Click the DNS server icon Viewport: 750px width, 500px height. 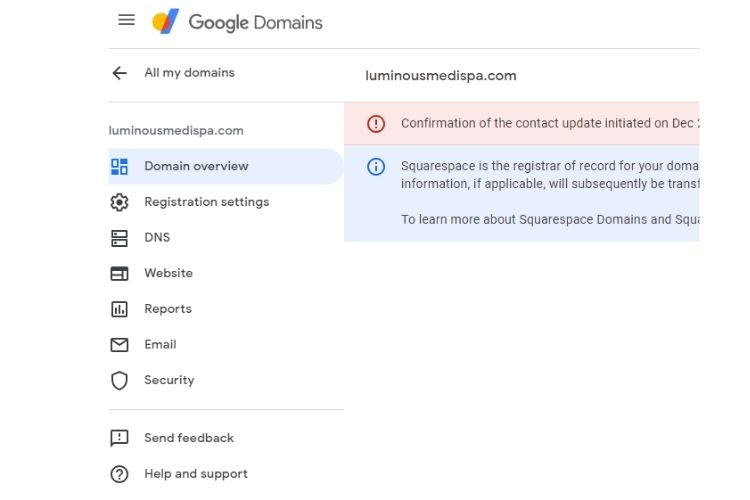coord(120,238)
